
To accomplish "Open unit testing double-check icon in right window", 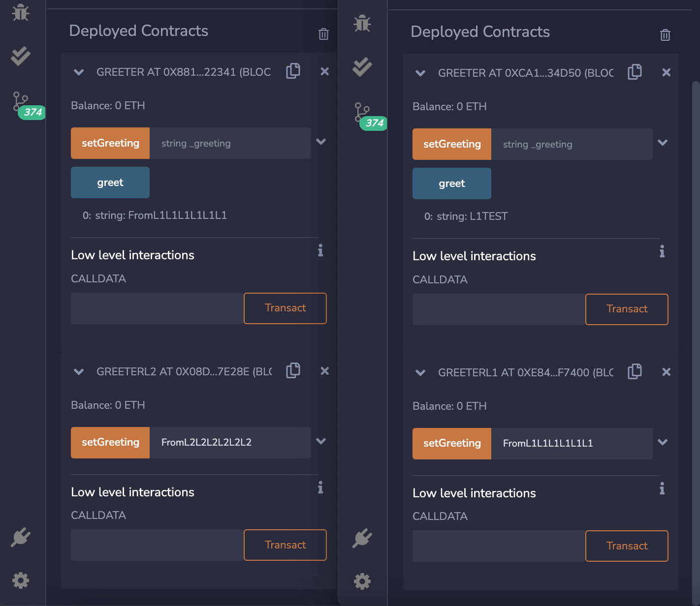I will tap(362, 67).
